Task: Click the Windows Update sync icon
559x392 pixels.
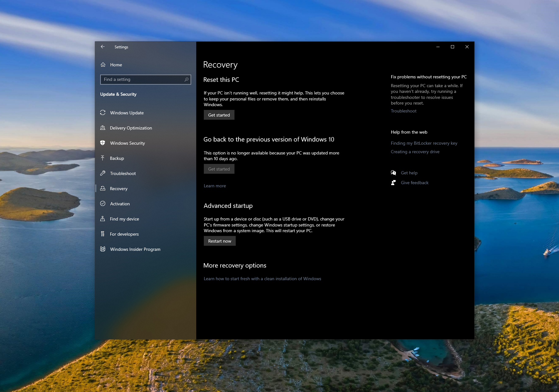Action: click(103, 112)
